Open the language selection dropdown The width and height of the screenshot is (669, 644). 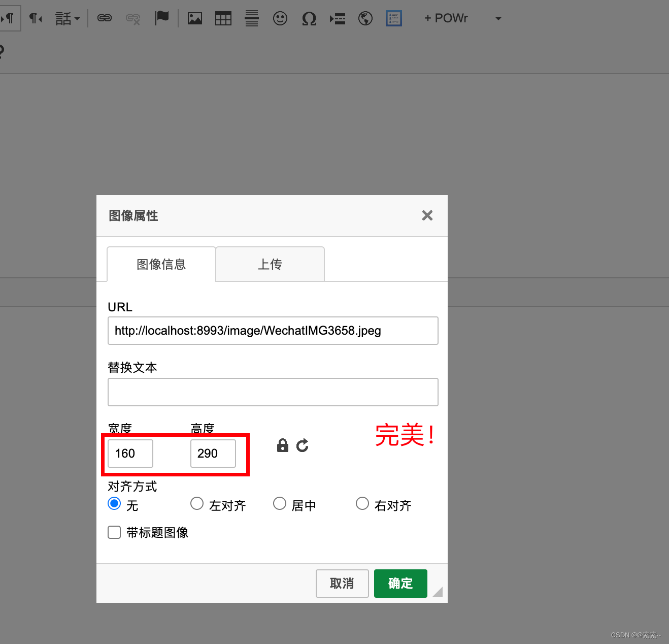tap(68, 19)
